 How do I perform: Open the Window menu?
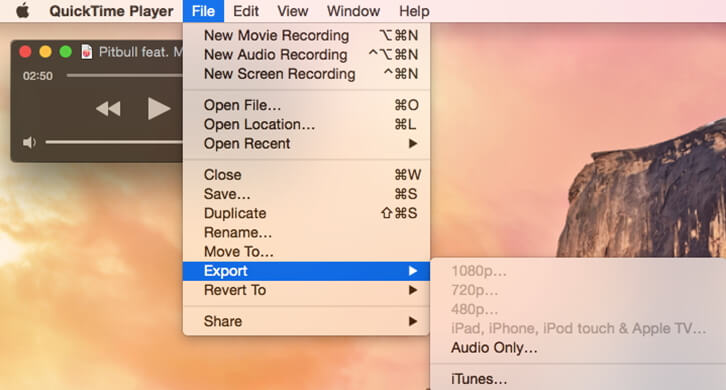(x=353, y=11)
